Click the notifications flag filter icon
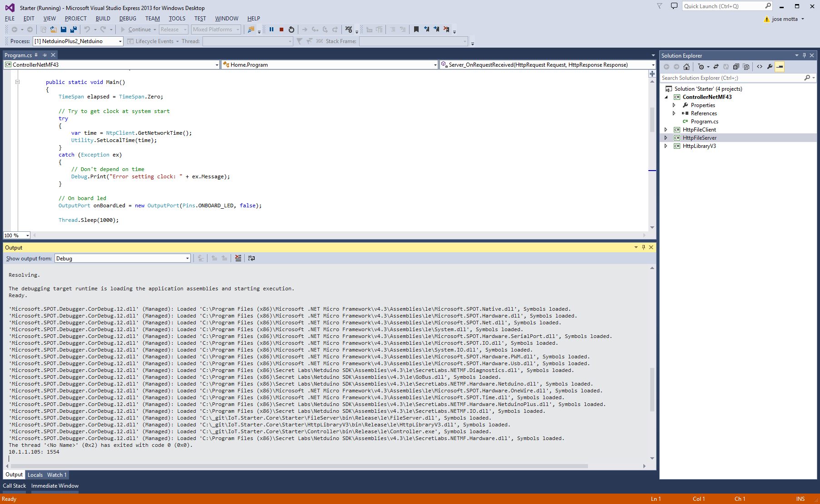 coord(660,6)
